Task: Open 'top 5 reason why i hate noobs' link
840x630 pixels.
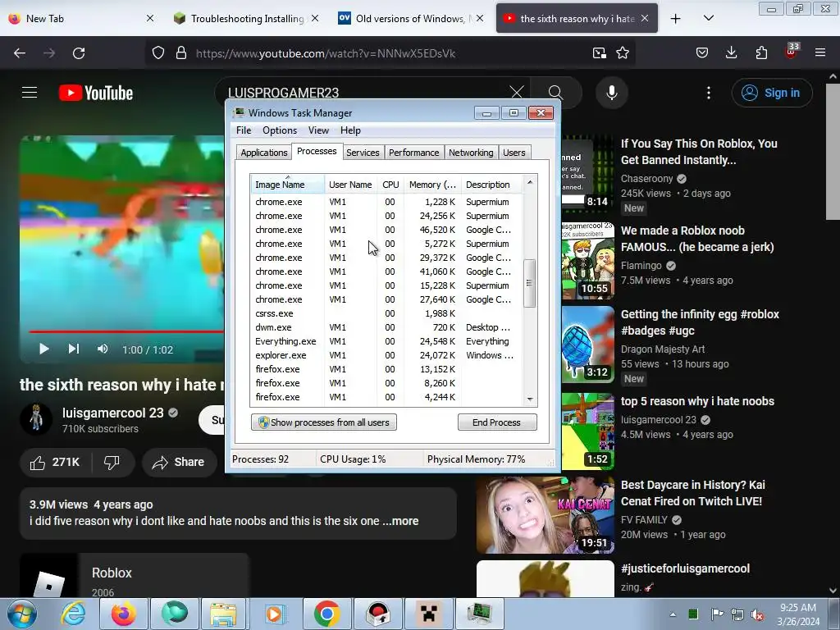Action: click(697, 401)
